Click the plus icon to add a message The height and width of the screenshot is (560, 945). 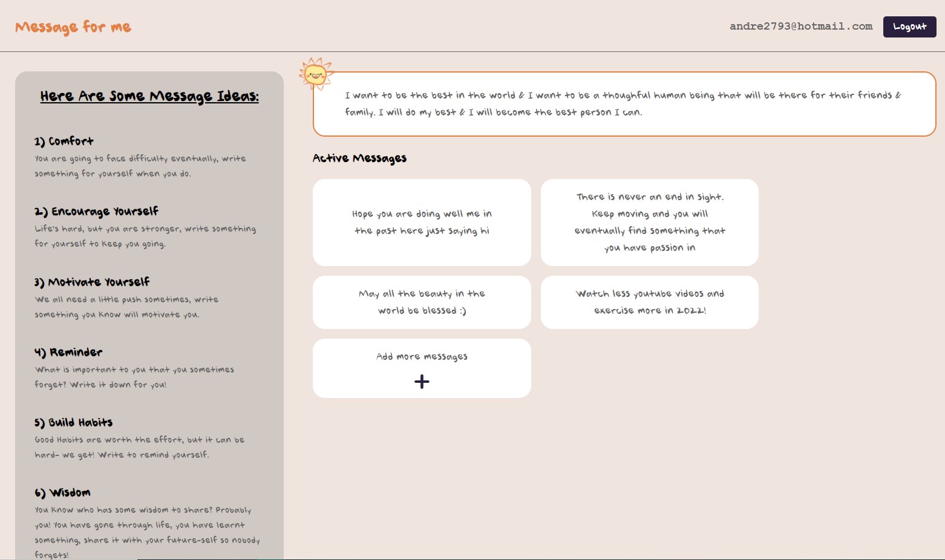pos(422,382)
